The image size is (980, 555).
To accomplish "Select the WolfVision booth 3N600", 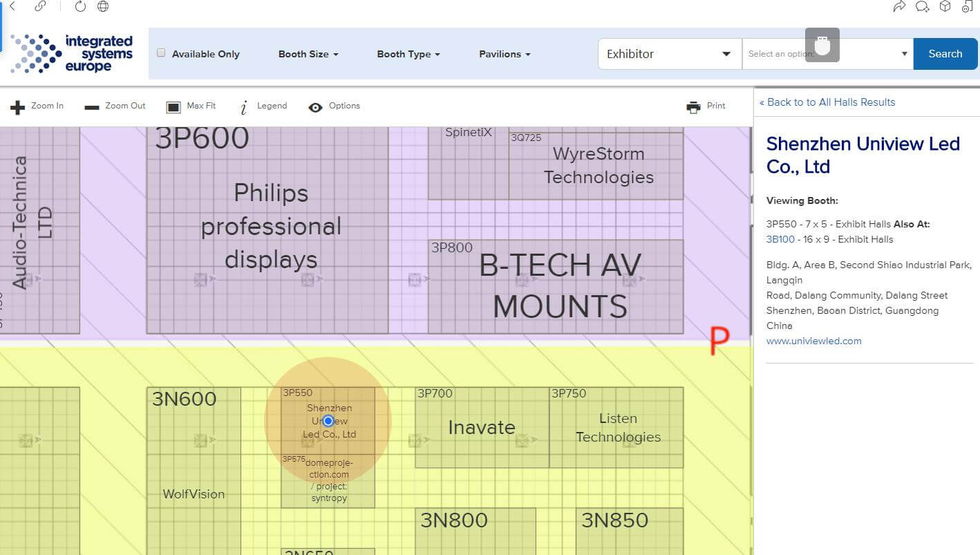I will tap(194, 470).
